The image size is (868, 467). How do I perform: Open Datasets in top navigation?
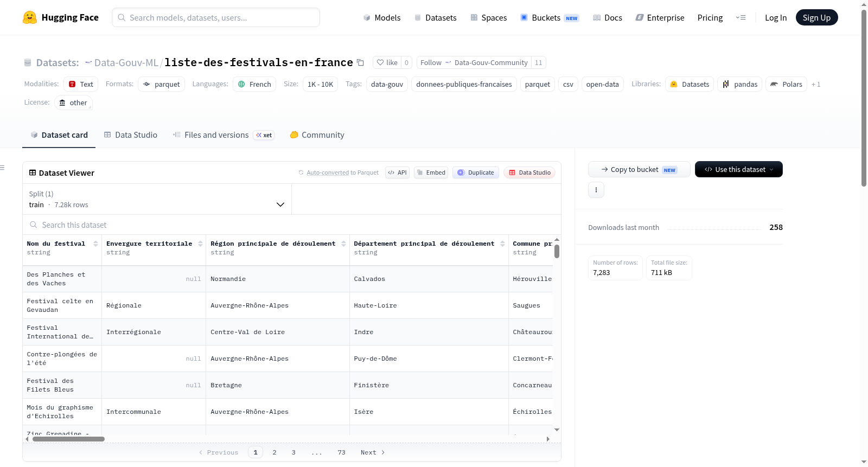(435, 17)
